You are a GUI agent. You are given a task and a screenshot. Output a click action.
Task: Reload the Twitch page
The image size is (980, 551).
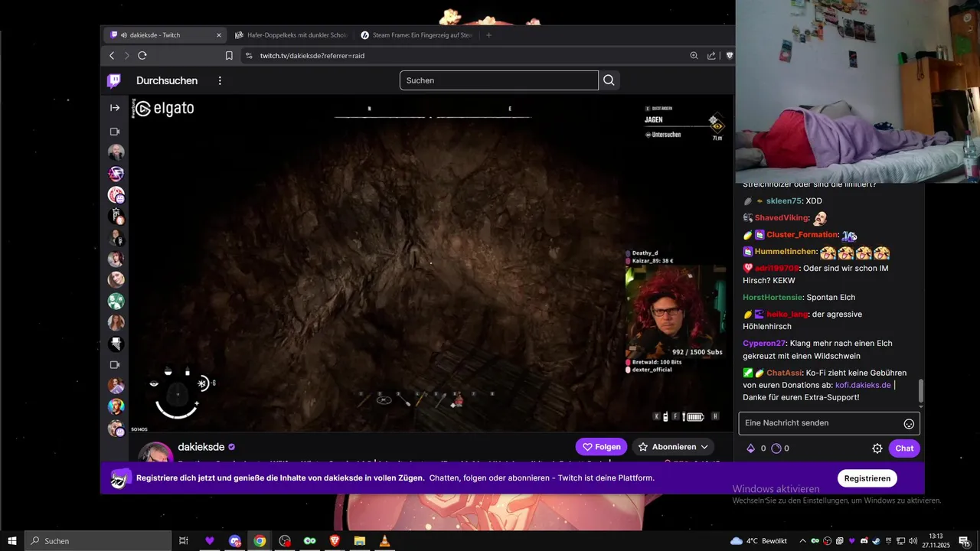click(x=142, y=56)
